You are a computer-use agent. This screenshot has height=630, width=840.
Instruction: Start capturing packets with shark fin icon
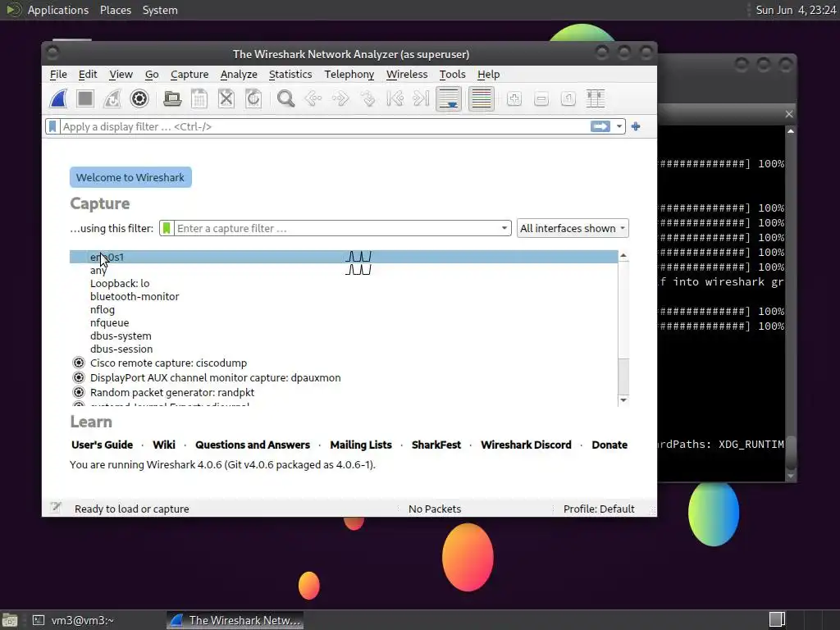point(58,98)
